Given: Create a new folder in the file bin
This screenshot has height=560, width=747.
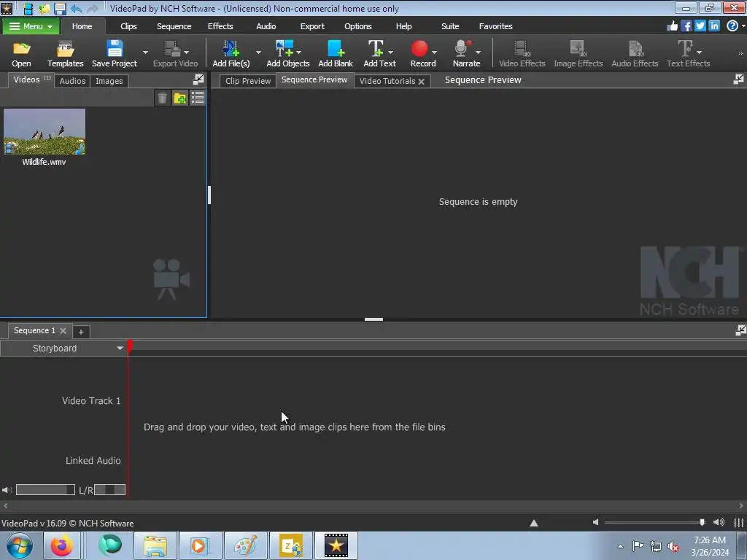Looking at the screenshot, I should [x=180, y=98].
